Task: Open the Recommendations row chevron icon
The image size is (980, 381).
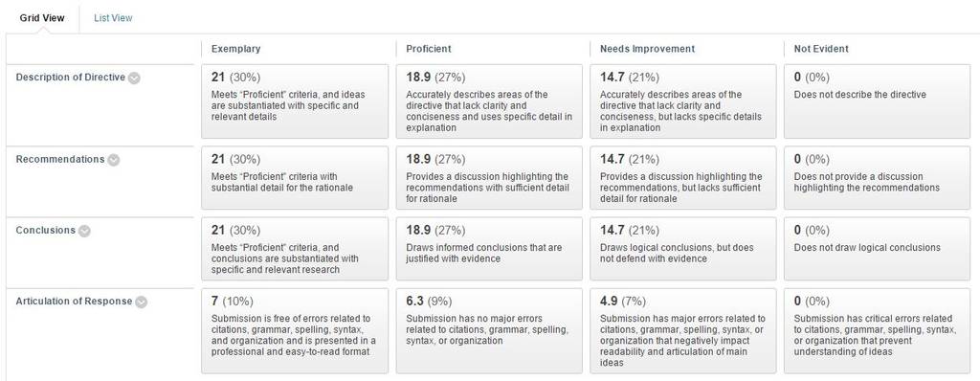Action: (x=113, y=160)
